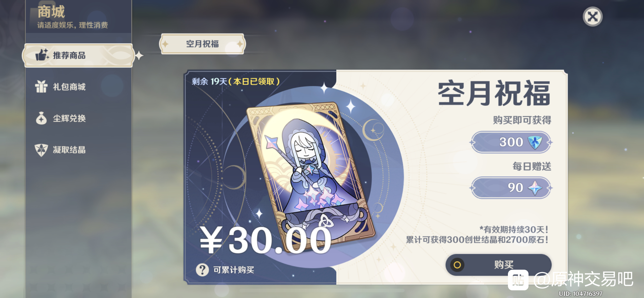Click the 礼包商城 gift box icon
This screenshot has height=298, width=644.
(41, 87)
